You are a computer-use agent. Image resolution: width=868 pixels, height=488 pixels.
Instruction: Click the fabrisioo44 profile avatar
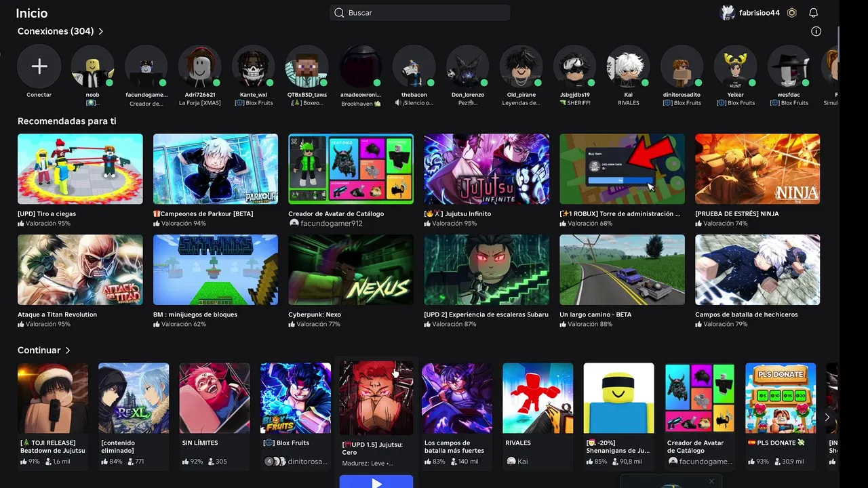pos(728,13)
